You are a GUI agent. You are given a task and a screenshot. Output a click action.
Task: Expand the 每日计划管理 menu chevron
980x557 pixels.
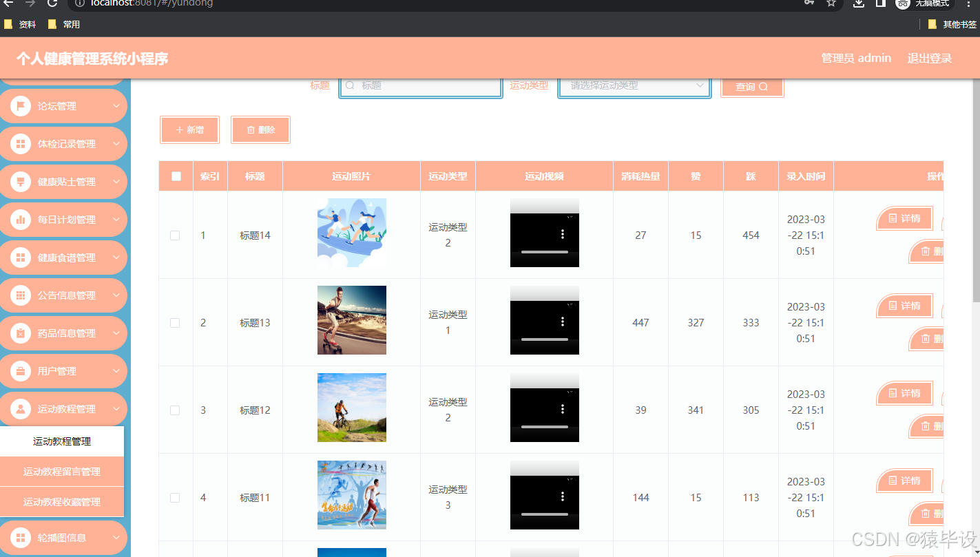[116, 220]
